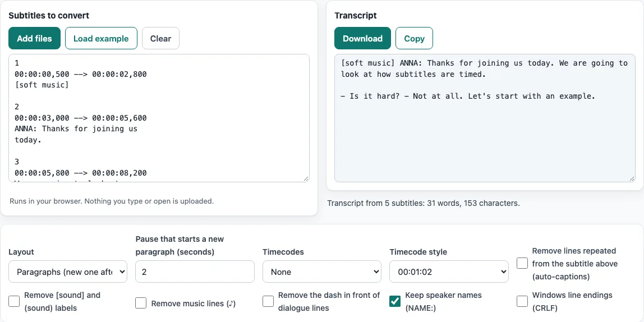Click the 'Timecodes' label

283,252
